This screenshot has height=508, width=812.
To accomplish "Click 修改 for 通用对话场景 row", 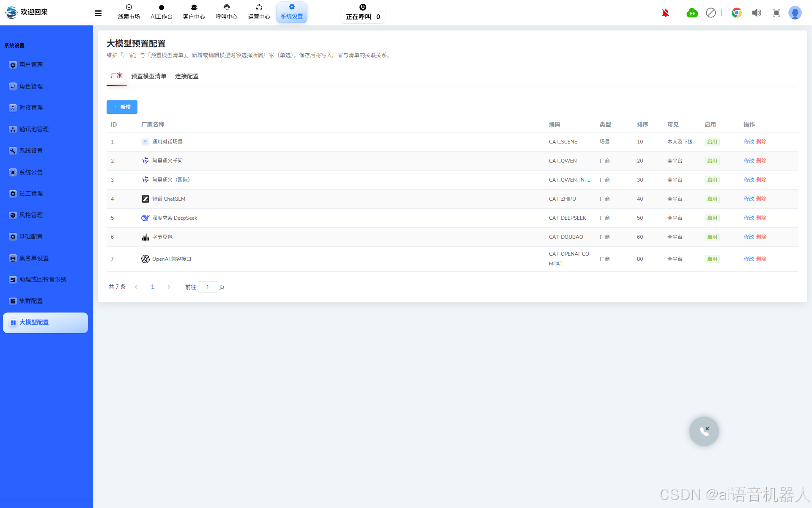I will [749, 142].
